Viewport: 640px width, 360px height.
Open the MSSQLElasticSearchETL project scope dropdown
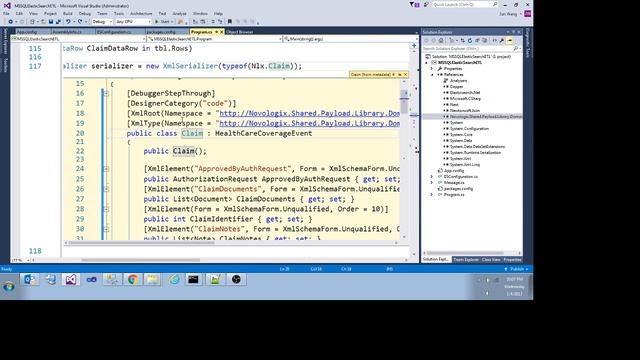click(x=78, y=39)
